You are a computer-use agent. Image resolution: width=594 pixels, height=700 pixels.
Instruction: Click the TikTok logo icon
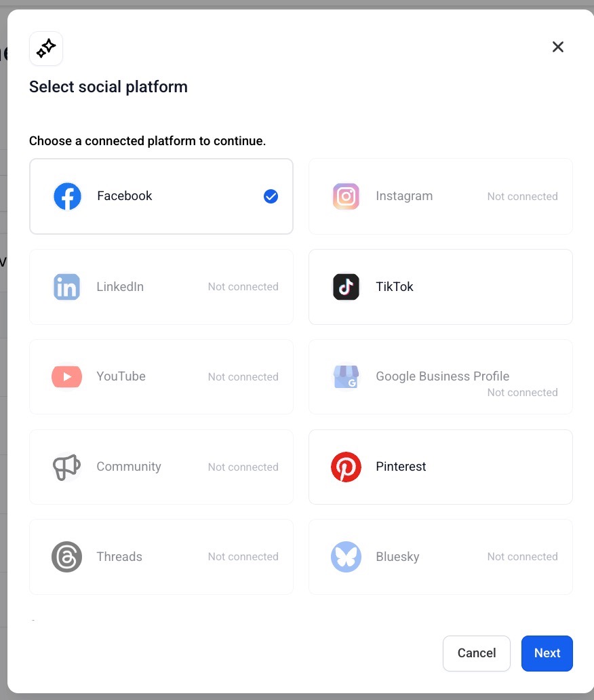tap(346, 287)
